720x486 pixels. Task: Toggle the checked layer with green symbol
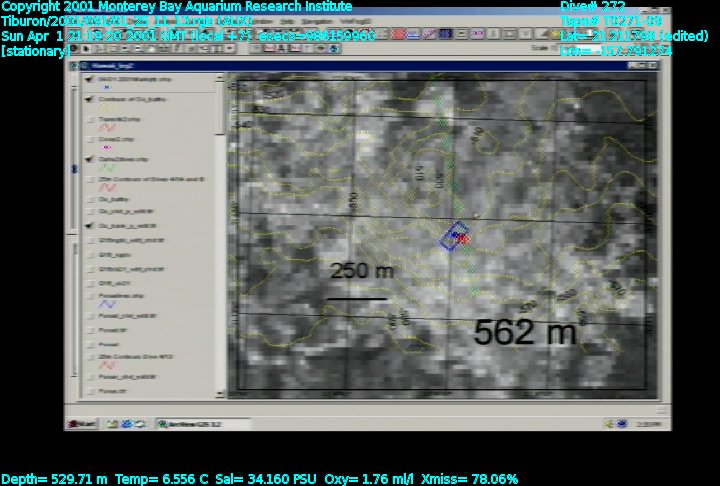pyautogui.click(x=91, y=158)
